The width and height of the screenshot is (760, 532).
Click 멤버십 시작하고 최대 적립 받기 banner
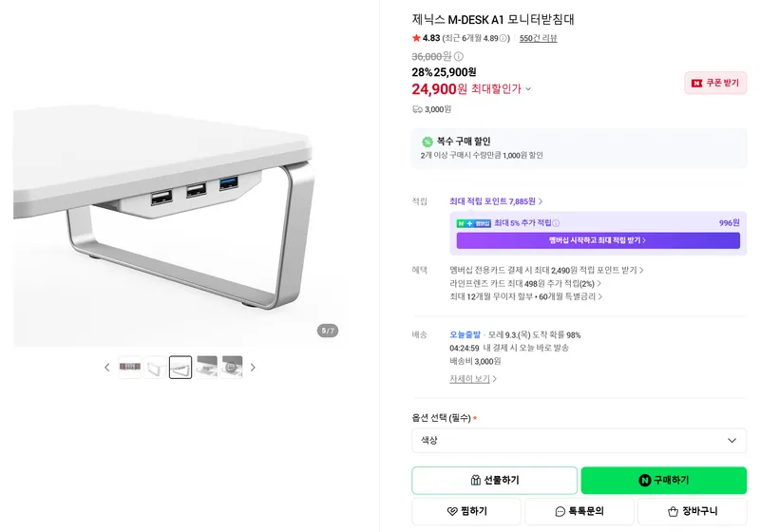click(x=598, y=240)
